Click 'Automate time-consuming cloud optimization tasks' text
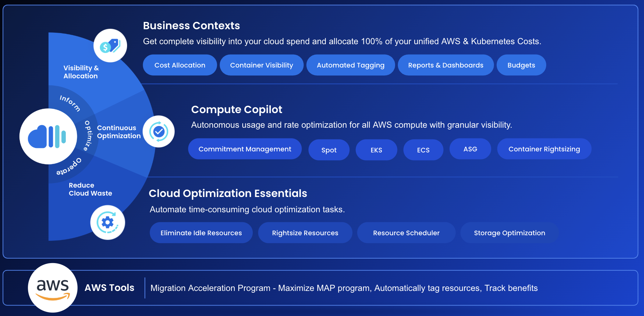Viewport: 644px width, 316px height. 247,210
